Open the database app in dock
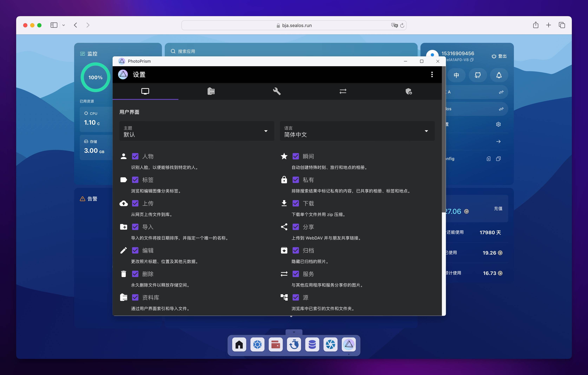 click(312, 344)
